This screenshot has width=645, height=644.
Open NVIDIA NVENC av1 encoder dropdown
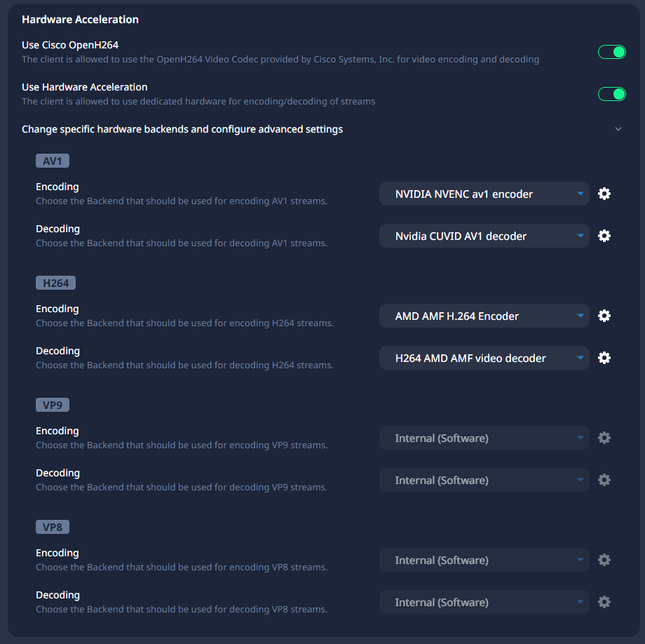484,194
